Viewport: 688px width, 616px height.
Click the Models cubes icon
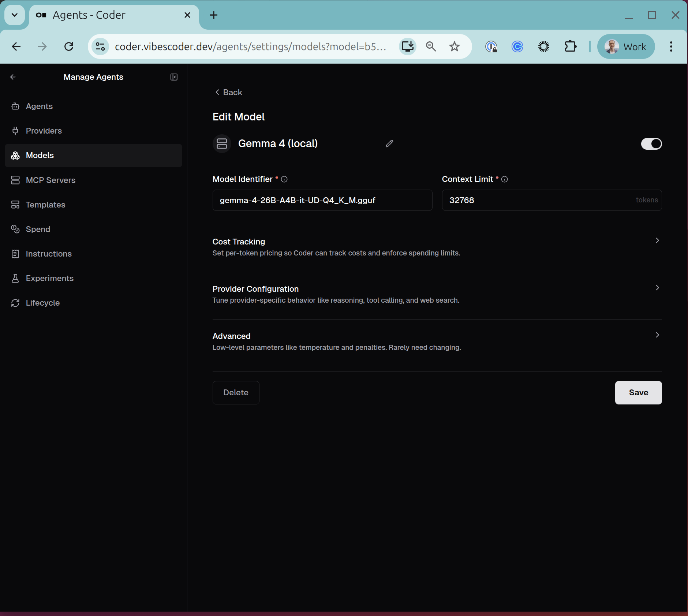click(15, 155)
